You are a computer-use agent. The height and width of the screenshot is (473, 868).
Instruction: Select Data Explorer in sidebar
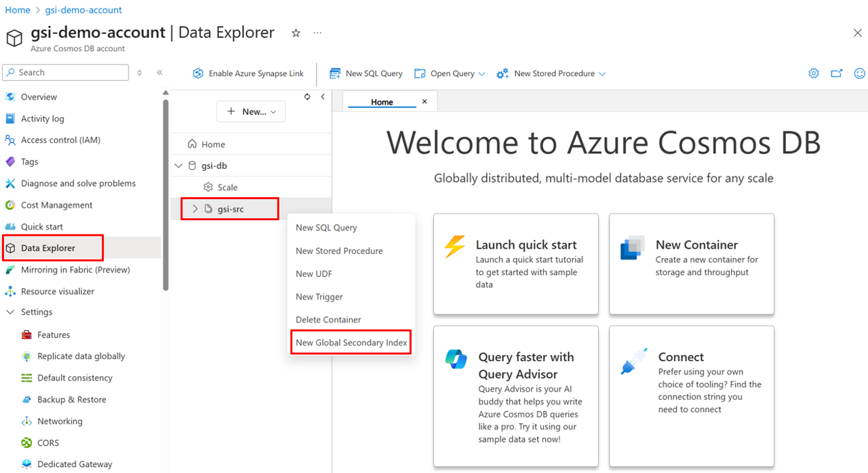point(47,248)
